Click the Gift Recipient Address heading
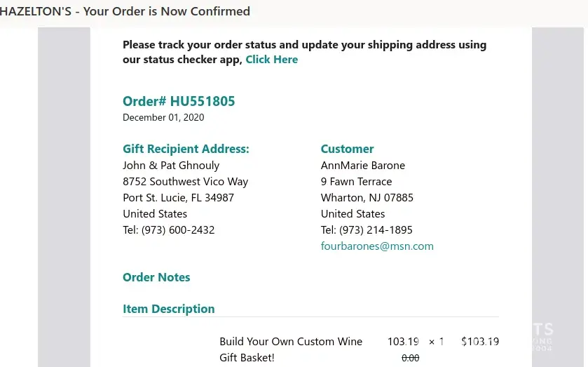Viewport: 588px width, 367px height. coord(186,149)
